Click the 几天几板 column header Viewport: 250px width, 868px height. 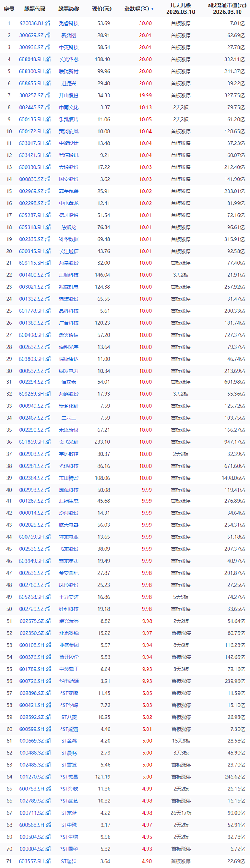pyautogui.click(x=181, y=9)
